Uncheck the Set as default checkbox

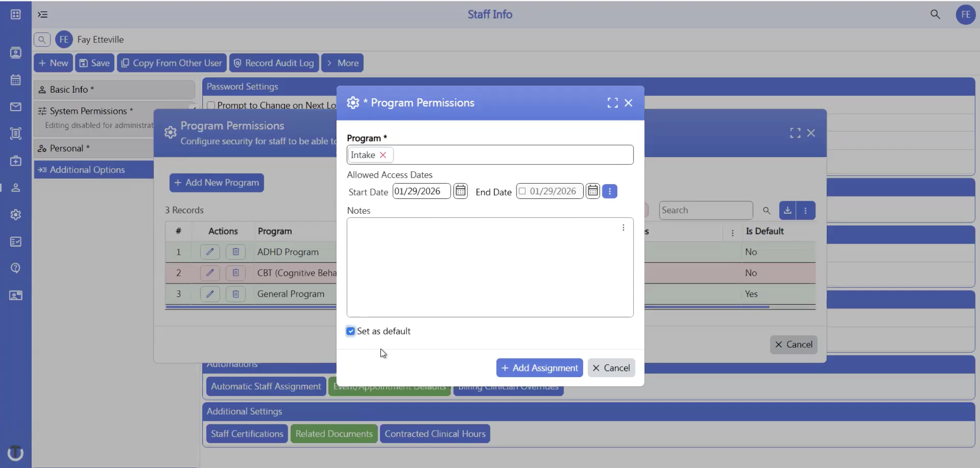tap(350, 331)
